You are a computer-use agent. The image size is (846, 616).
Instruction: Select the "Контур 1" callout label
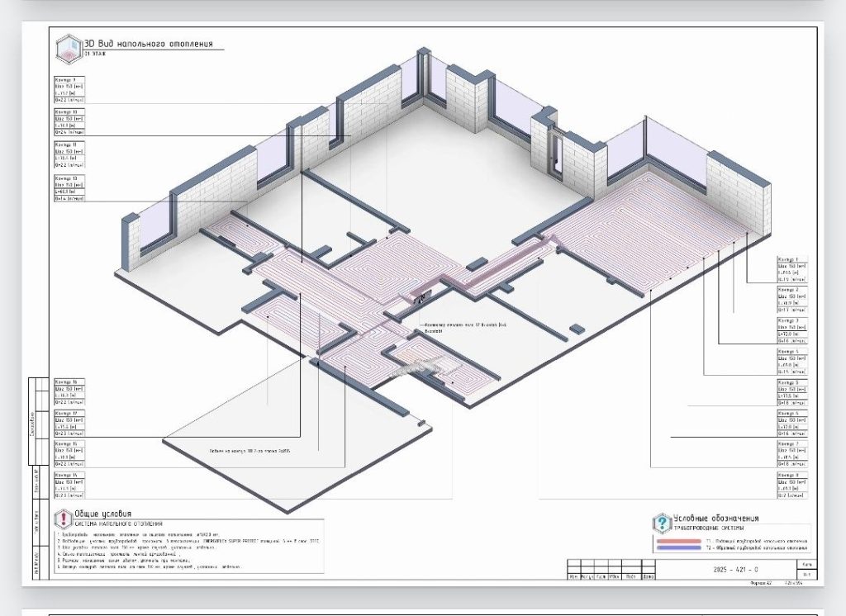pos(792,270)
